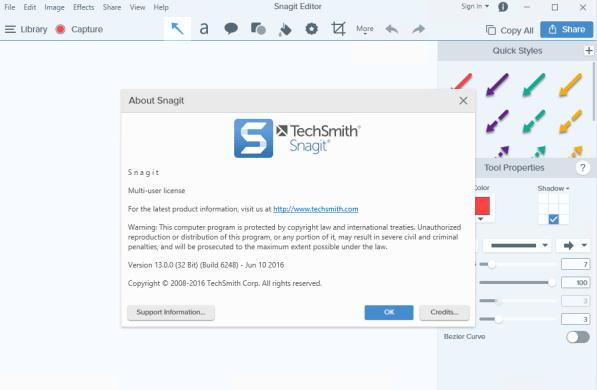The height and width of the screenshot is (390, 597).
Task: Open the Sign in dropdown
Action: click(475, 6)
